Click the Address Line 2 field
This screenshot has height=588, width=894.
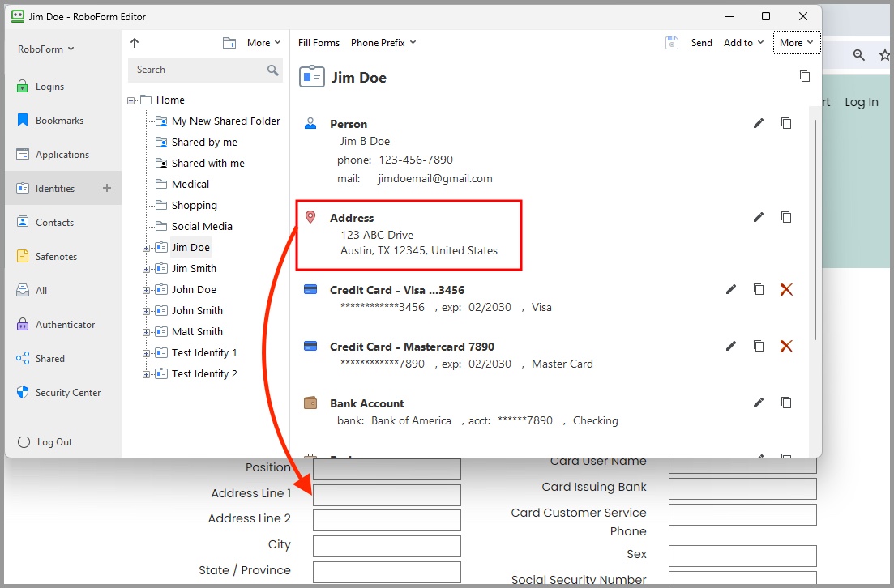tap(387, 520)
